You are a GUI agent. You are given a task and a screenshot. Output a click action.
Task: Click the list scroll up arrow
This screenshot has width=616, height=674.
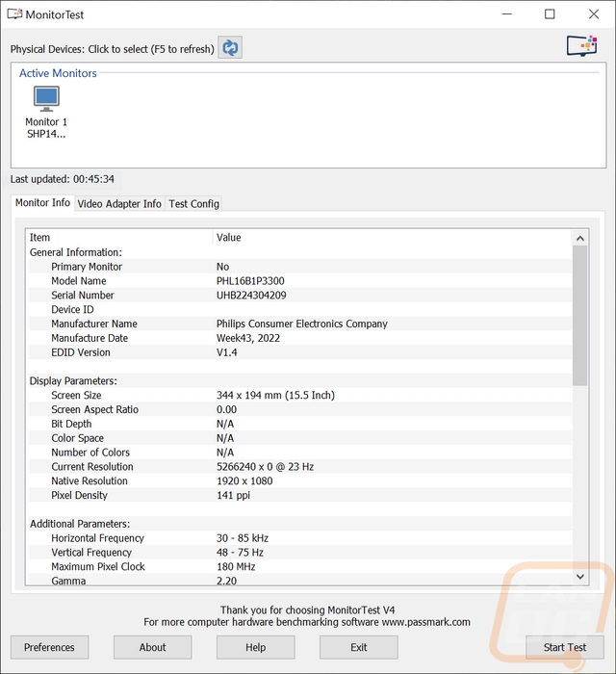(580, 238)
